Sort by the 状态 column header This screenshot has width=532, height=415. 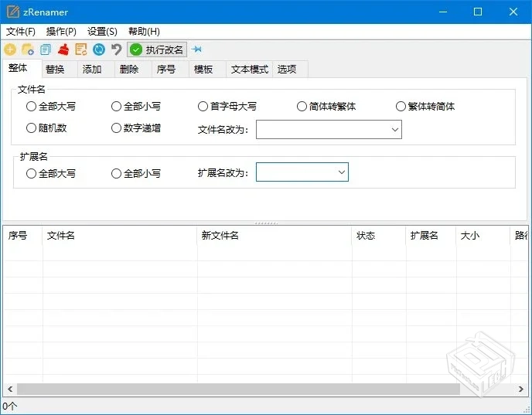click(379, 236)
